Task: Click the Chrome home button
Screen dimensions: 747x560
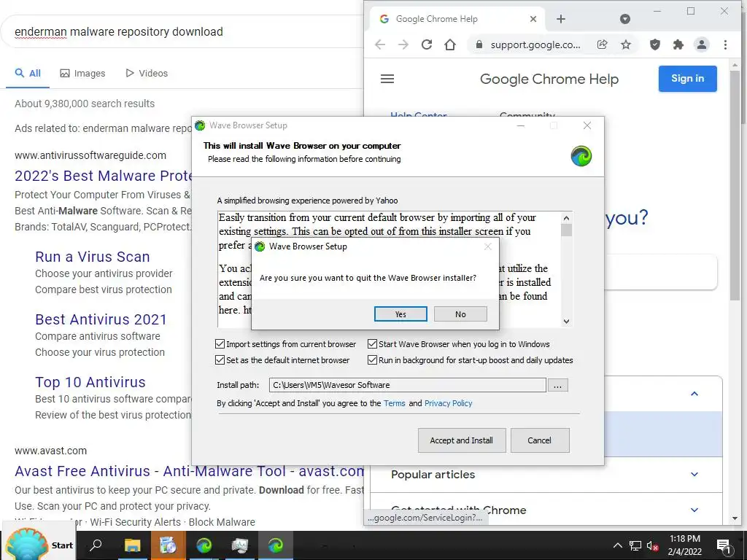Action: (x=450, y=44)
